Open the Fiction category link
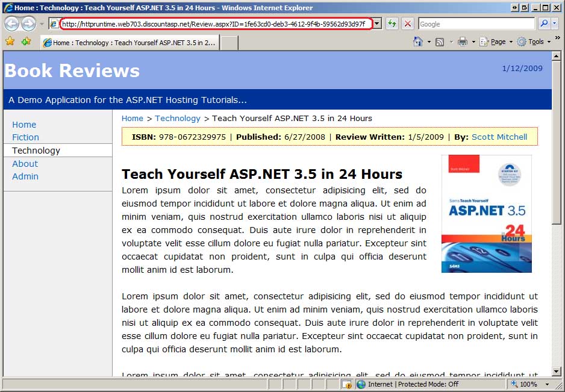Viewport: 565px width, 392px height. pyautogui.click(x=25, y=137)
